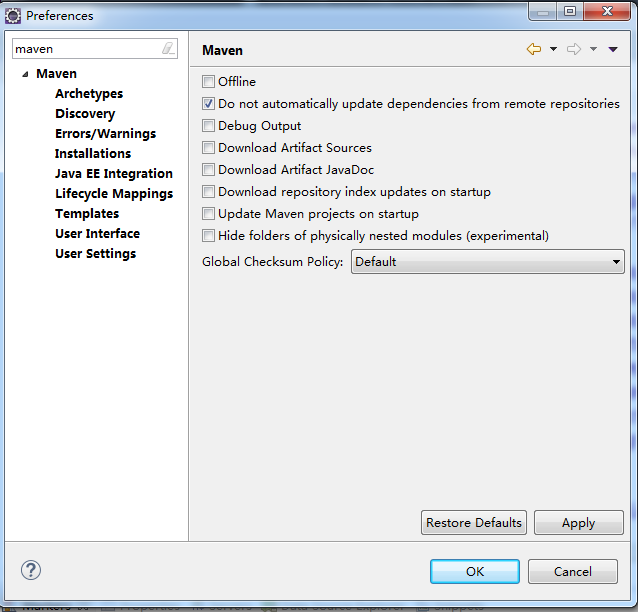Image resolution: width=638 pixels, height=612 pixels.
Task: Open the help question mark icon
Action: [x=31, y=570]
